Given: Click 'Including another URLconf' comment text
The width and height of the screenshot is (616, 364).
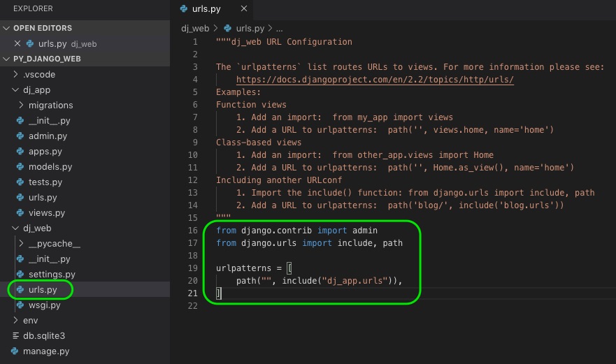Looking at the screenshot, I should click(x=279, y=180).
